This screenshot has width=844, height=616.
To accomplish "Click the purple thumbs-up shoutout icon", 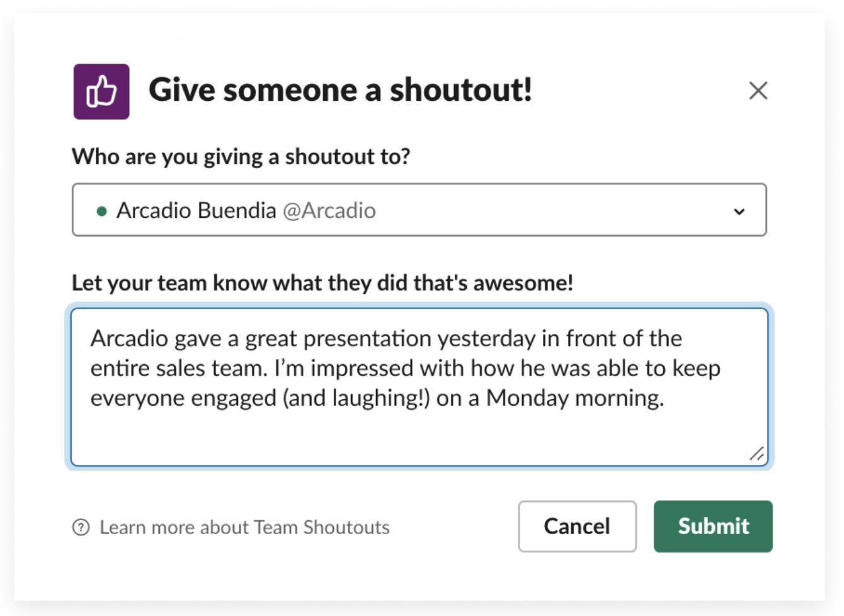I will pyautogui.click(x=101, y=91).
